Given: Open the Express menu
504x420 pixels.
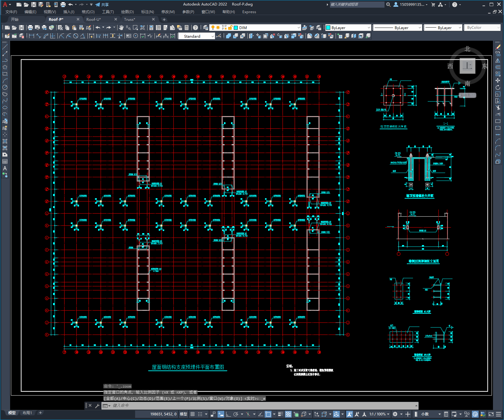Looking at the screenshot, I should click(249, 12).
